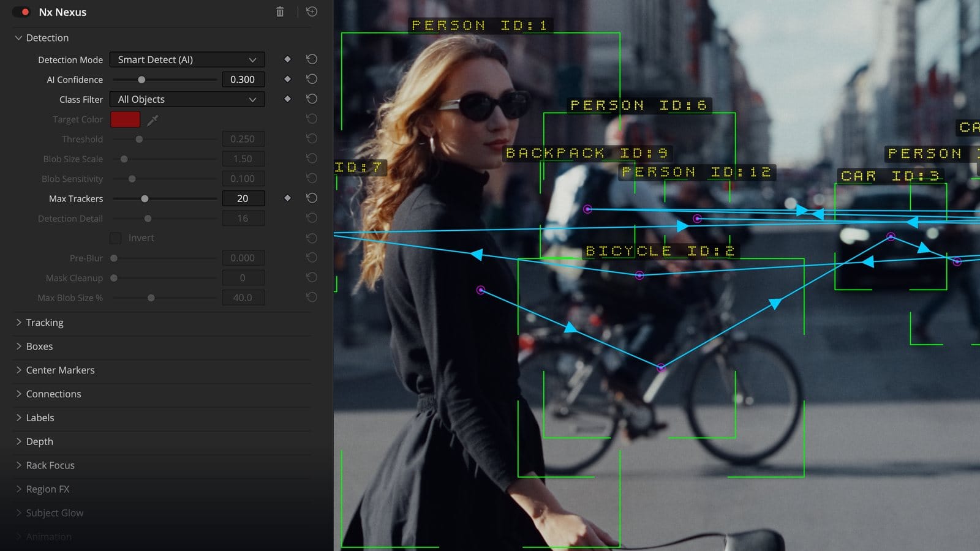Expand the Rack Focus section
This screenshot has height=551, width=980.
(18, 465)
